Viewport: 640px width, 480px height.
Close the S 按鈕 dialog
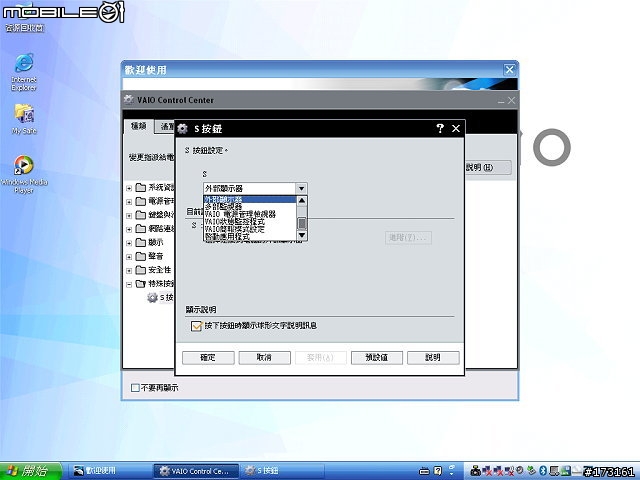(456, 129)
